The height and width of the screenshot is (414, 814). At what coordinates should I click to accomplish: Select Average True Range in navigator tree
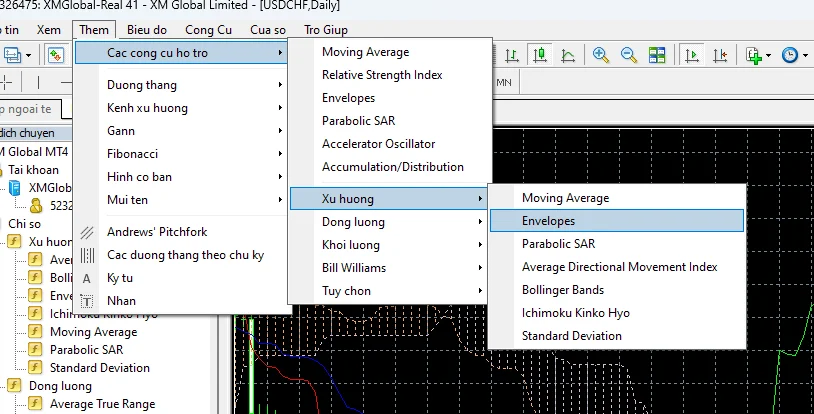pos(102,404)
